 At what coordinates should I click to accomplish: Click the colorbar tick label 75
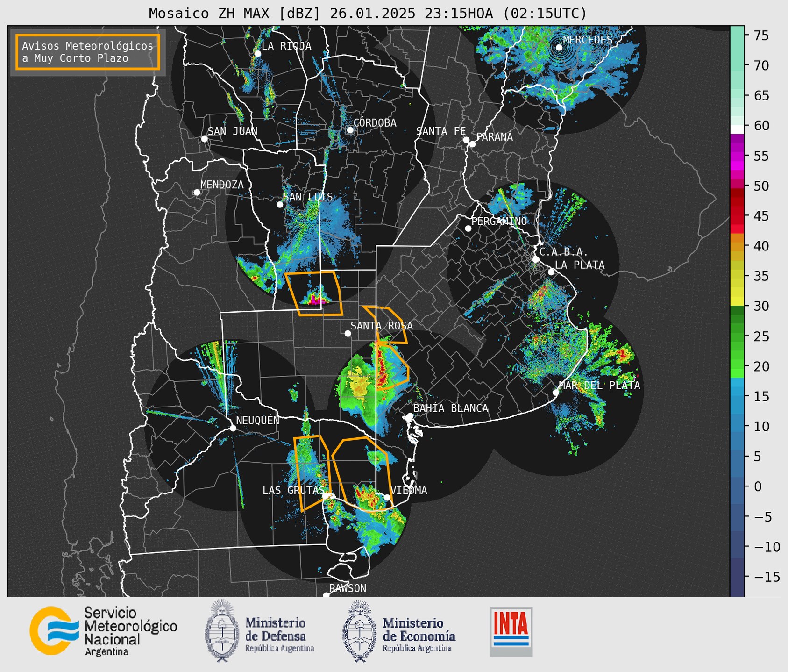[x=761, y=36]
